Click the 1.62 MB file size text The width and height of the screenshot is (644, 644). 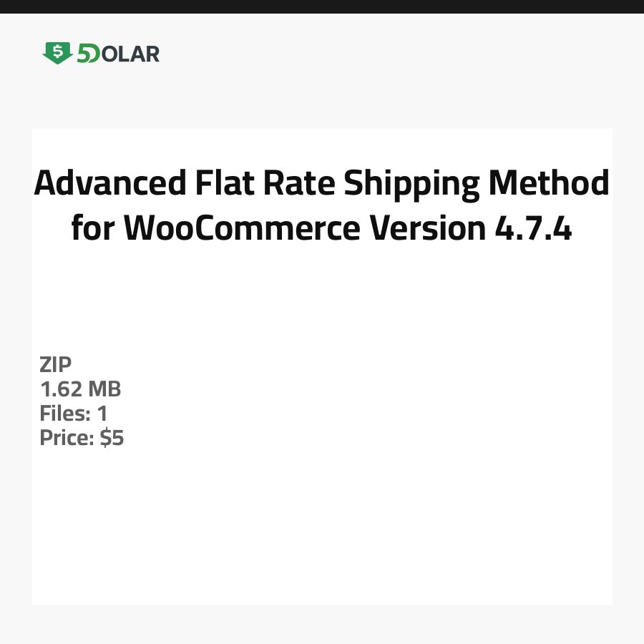point(80,389)
